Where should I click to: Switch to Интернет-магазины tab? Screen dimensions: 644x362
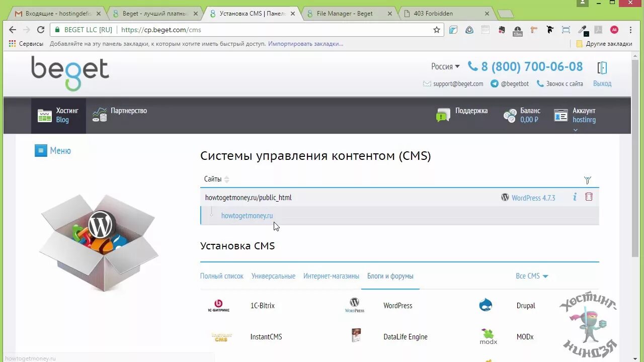[x=331, y=276]
